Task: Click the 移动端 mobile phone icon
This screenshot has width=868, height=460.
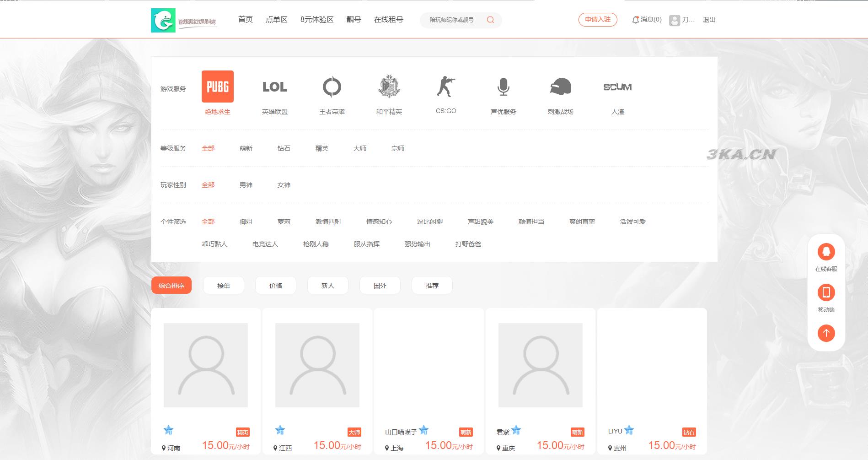Action: click(826, 292)
